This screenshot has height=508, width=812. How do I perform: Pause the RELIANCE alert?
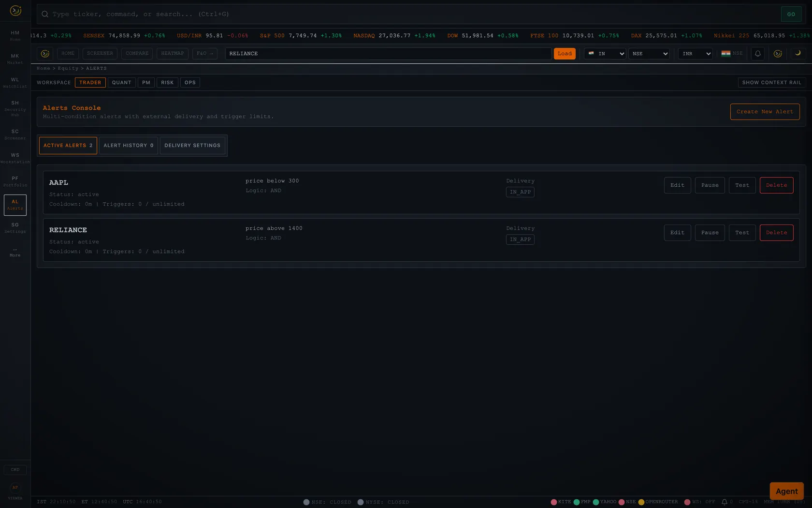click(710, 233)
